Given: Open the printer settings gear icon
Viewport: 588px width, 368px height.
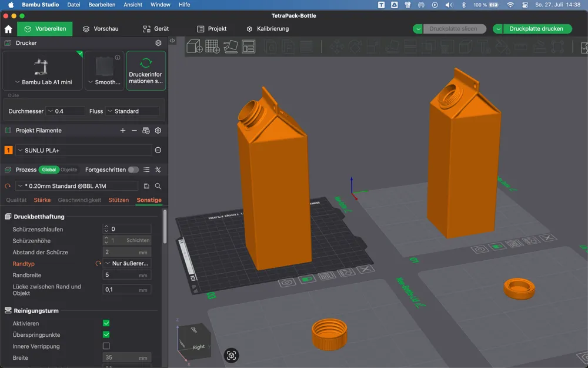Looking at the screenshot, I should pos(158,43).
